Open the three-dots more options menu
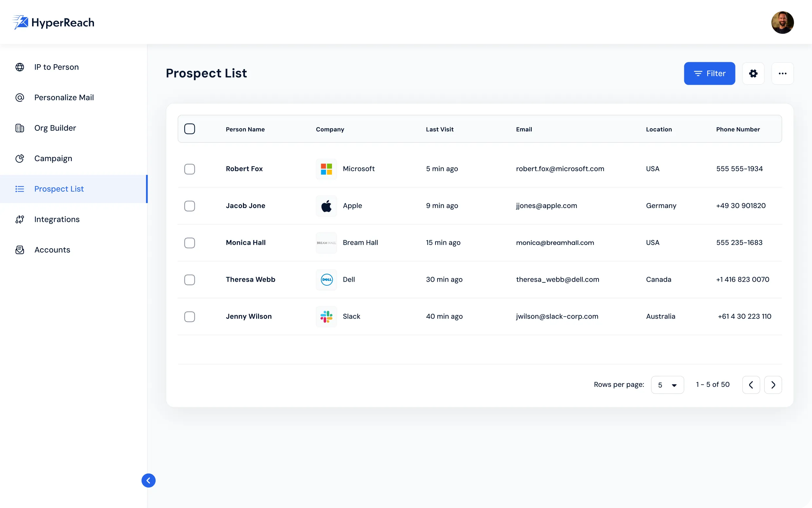The image size is (812, 508). (x=782, y=73)
